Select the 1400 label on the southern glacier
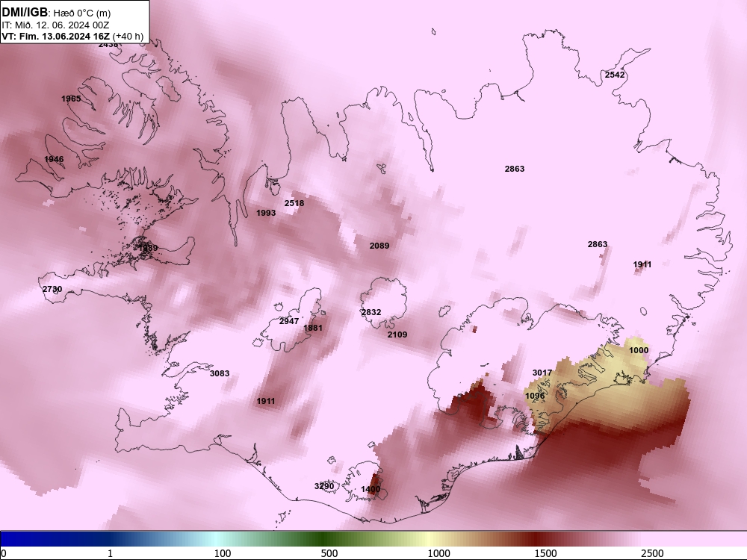The height and width of the screenshot is (560, 747). point(371,489)
